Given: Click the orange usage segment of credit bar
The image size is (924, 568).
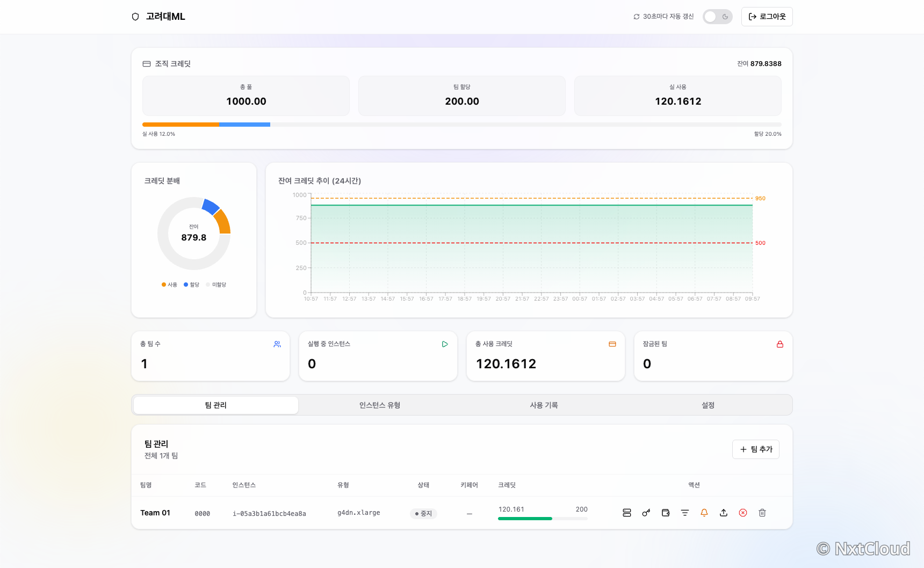Looking at the screenshot, I should 181,125.
